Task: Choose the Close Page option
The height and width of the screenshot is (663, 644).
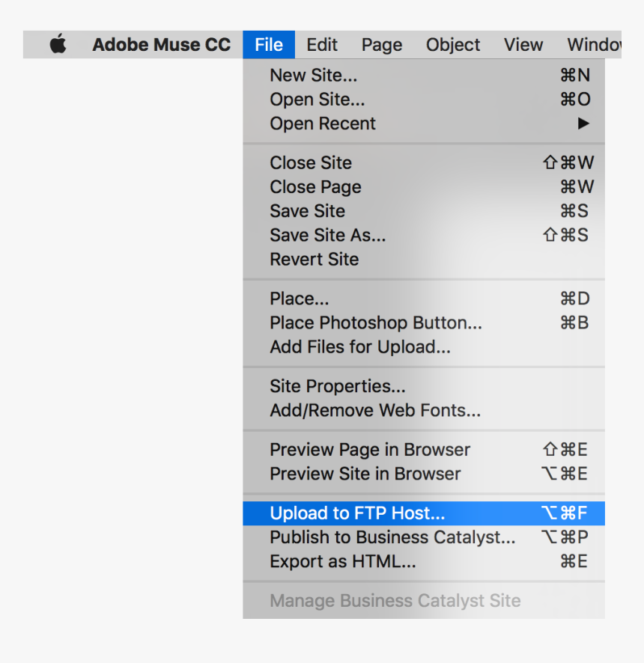Action: (x=315, y=187)
